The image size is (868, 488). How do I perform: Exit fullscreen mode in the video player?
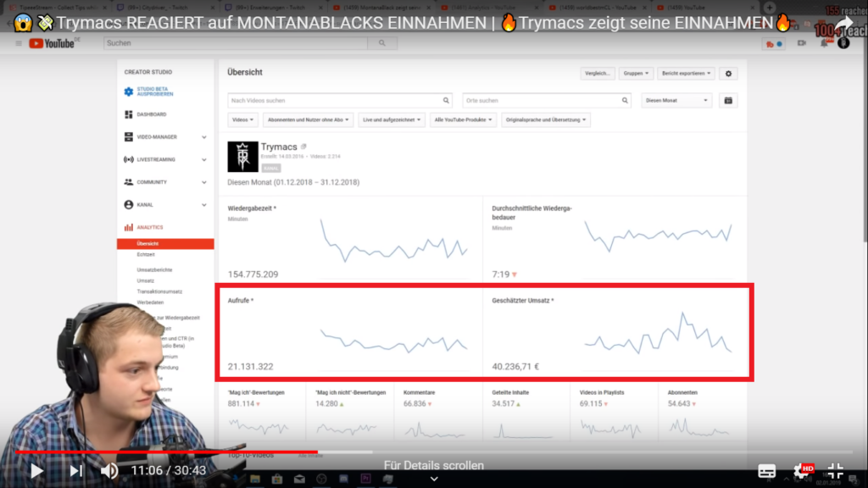(x=835, y=471)
